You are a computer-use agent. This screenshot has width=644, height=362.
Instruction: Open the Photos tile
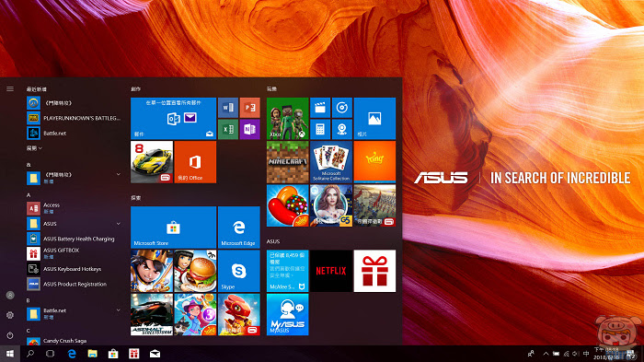point(374,119)
